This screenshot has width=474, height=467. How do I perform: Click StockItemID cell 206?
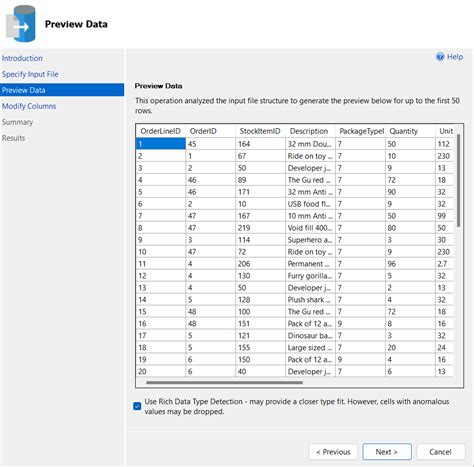[260, 264]
